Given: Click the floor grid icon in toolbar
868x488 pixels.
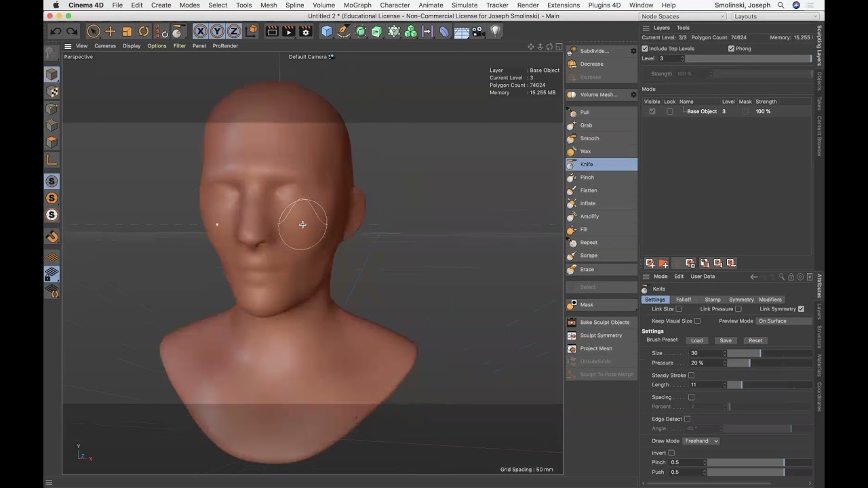Looking at the screenshot, I should (461, 31).
